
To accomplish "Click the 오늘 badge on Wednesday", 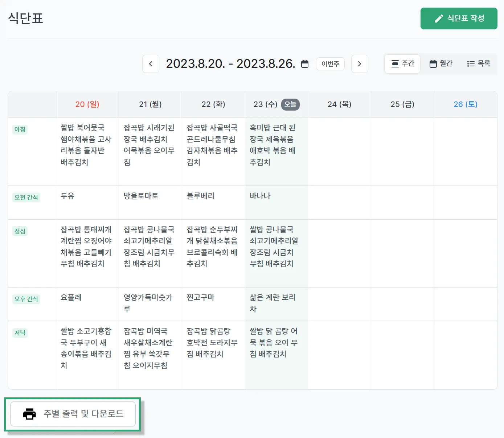I will point(290,104).
